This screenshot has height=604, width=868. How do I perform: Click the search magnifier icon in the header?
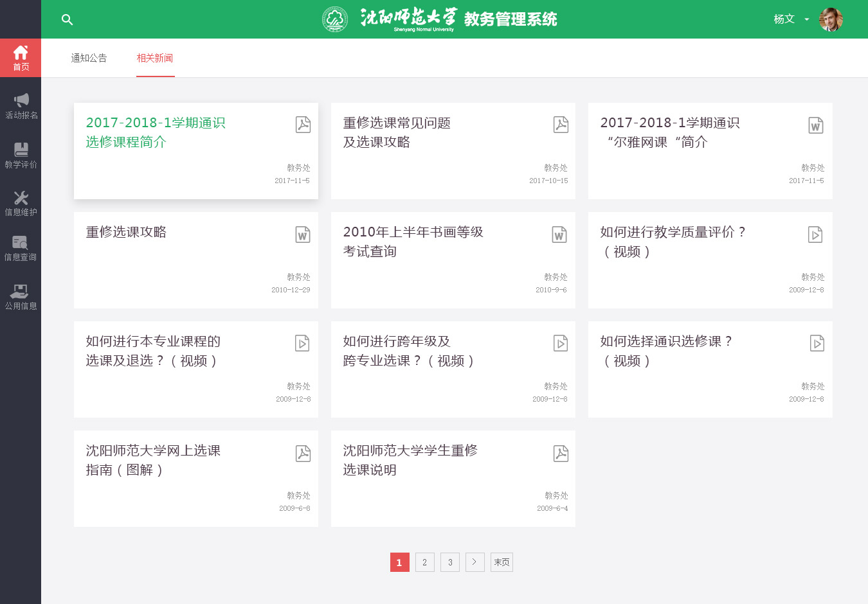click(67, 19)
